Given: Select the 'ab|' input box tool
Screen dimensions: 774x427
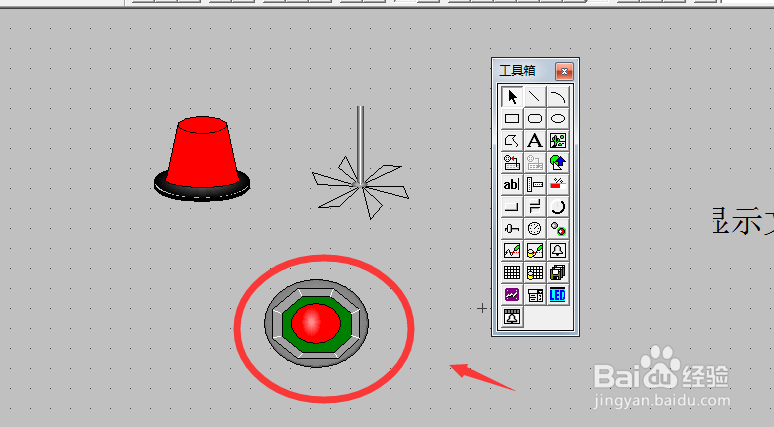Looking at the screenshot, I should (x=512, y=185).
